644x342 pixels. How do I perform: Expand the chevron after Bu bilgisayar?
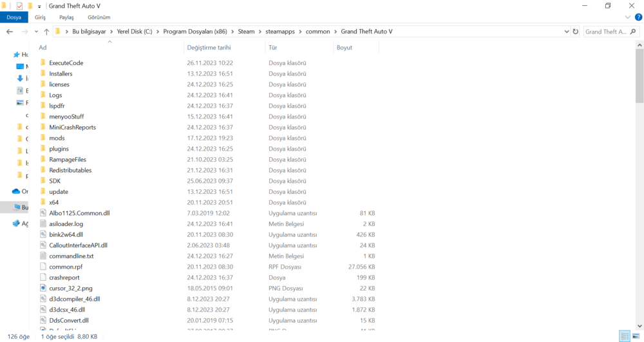[x=111, y=32]
